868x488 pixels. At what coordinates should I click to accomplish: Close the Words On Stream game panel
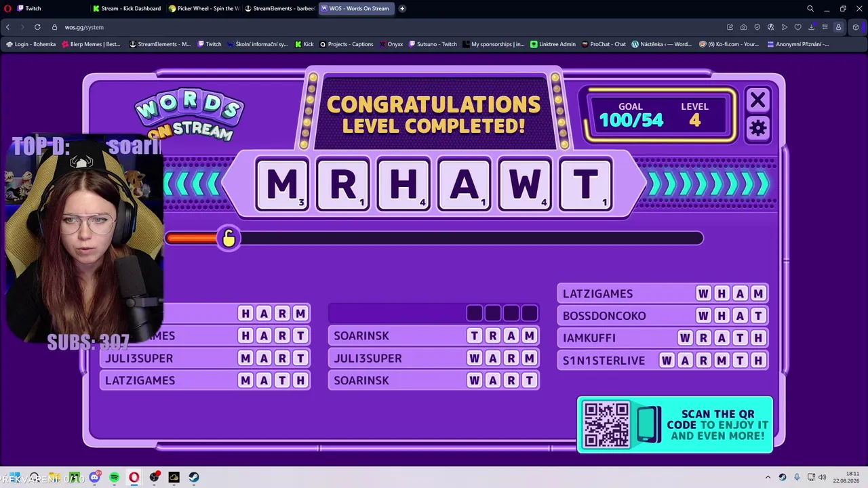pyautogui.click(x=757, y=100)
